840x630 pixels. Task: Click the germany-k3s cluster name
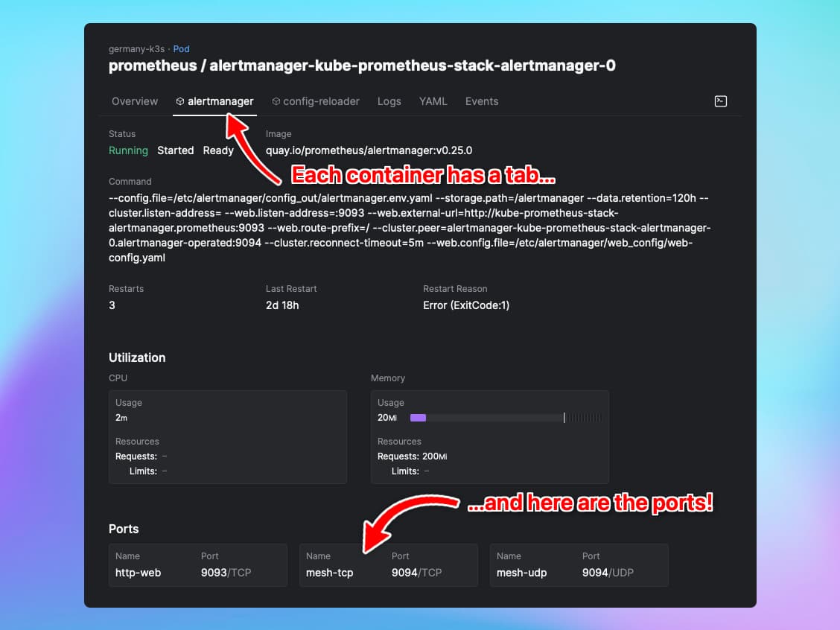[136, 48]
